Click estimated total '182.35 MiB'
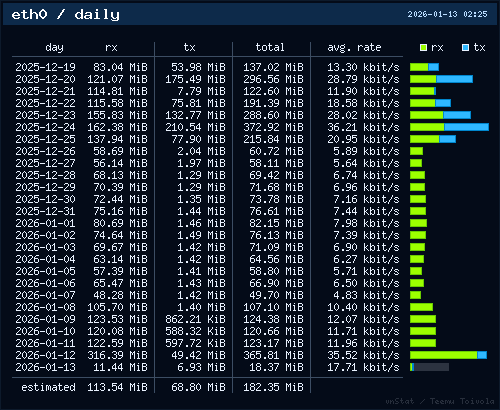This screenshot has width=500, height=410. pos(273,387)
